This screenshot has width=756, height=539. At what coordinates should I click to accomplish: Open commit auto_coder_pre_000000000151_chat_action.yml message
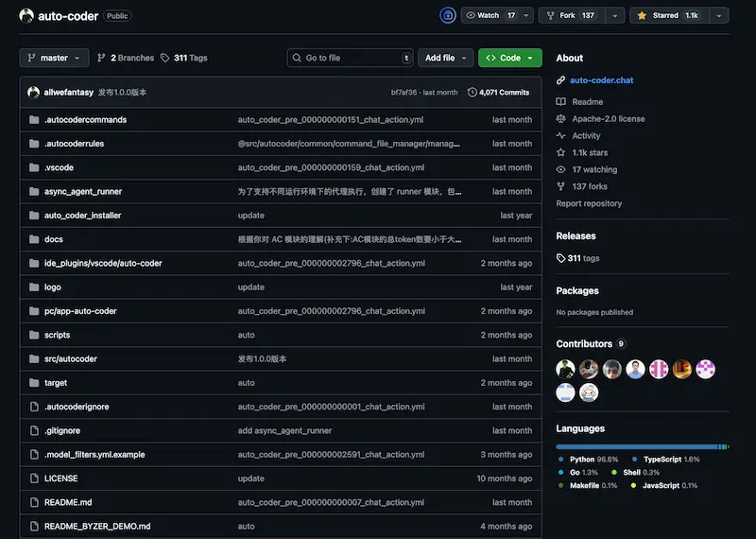click(x=330, y=120)
